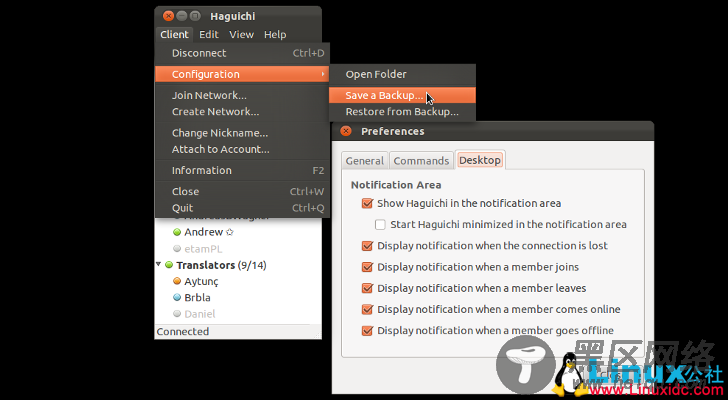
Task: Open the Client menu
Action: [174, 34]
